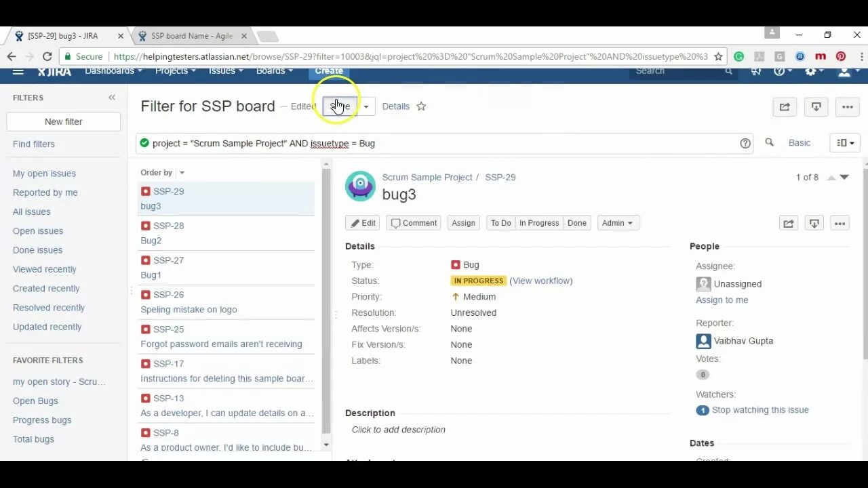Viewport: 868px width, 488px height.
Task: Stop watching this issue
Action: click(x=760, y=410)
